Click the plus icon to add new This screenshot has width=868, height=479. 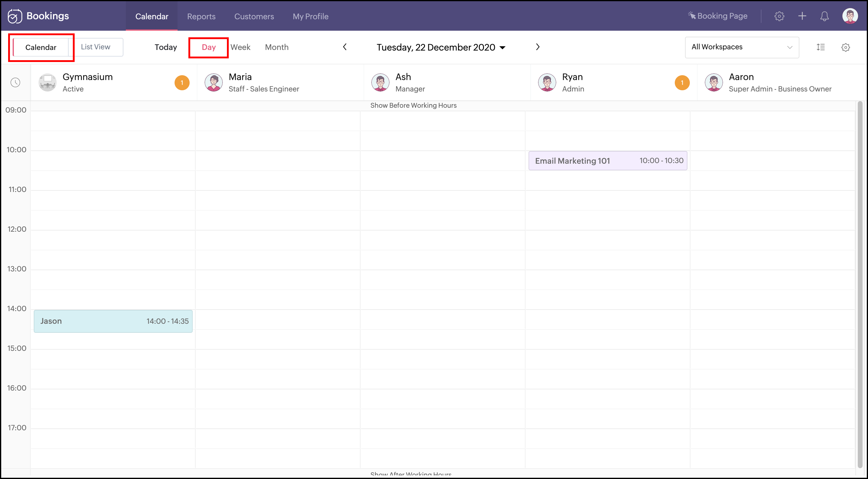(x=802, y=16)
